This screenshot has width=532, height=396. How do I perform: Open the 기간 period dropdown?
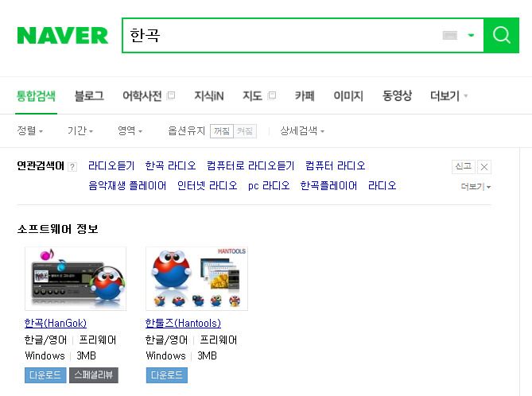tap(80, 130)
